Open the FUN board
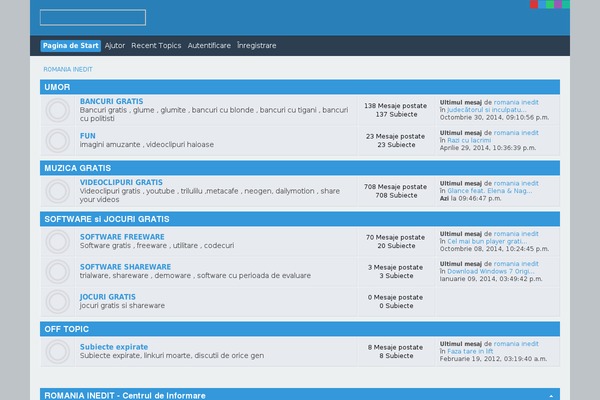This screenshot has width=600, height=400. pyautogui.click(x=88, y=136)
